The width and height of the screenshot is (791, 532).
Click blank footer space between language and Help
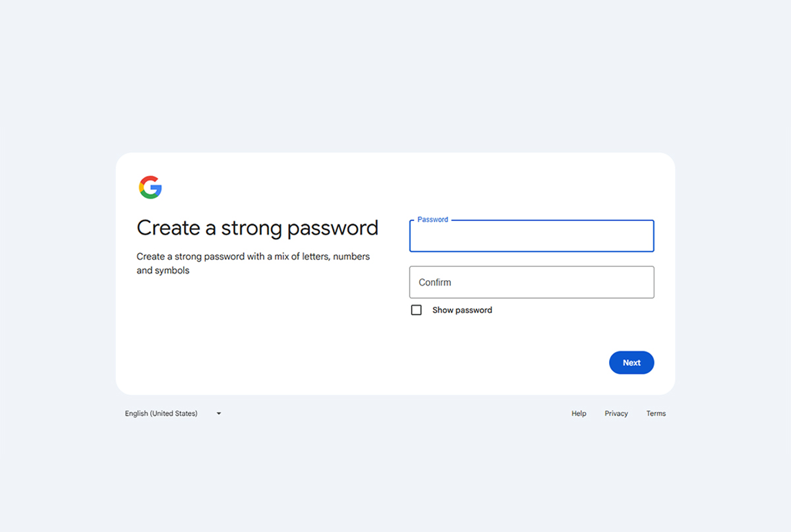pos(395,413)
